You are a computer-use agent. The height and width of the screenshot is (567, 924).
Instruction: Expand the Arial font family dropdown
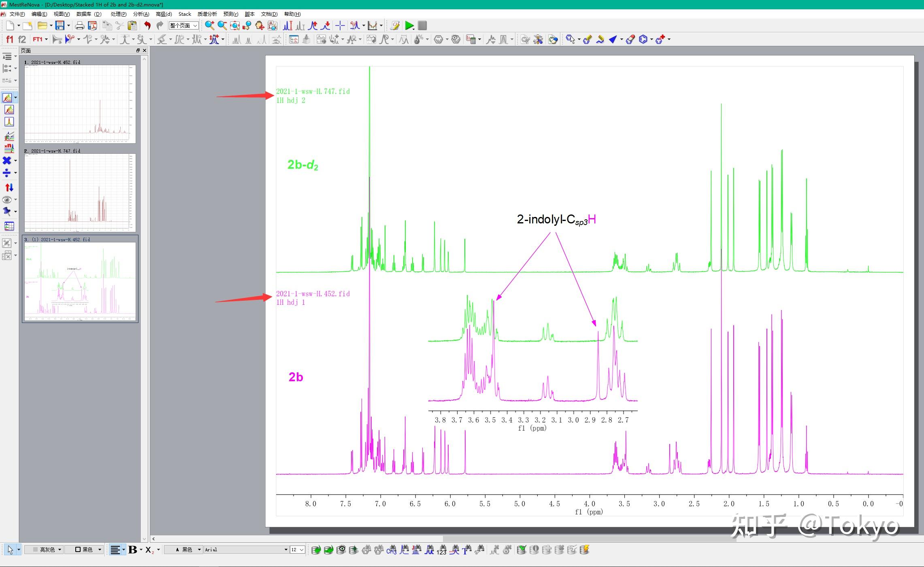click(285, 550)
